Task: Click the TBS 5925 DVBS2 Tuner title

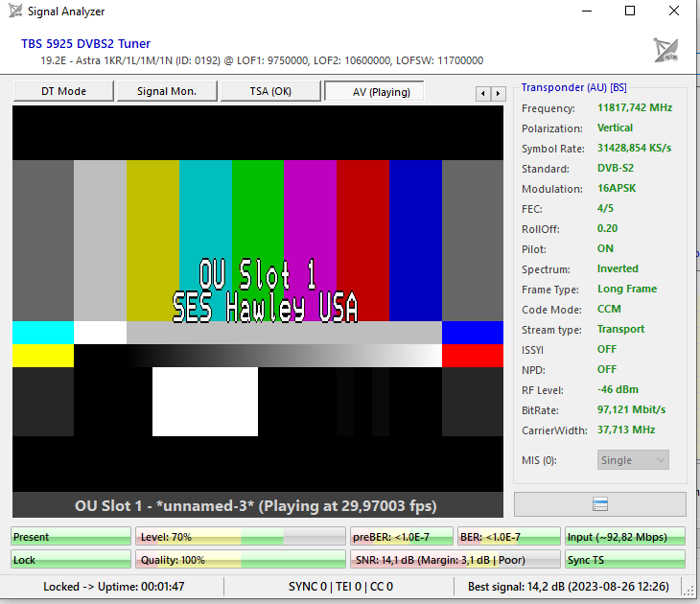Action: click(85, 44)
